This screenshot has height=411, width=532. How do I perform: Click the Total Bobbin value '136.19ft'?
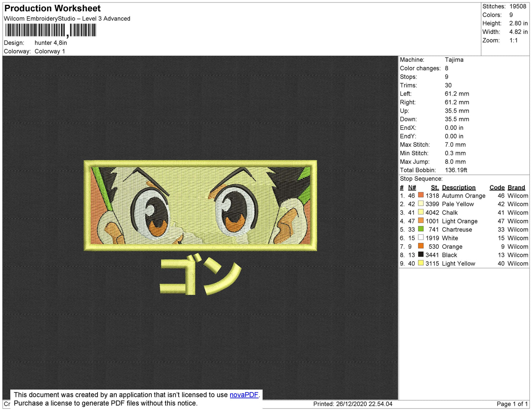[x=456, y=170]
